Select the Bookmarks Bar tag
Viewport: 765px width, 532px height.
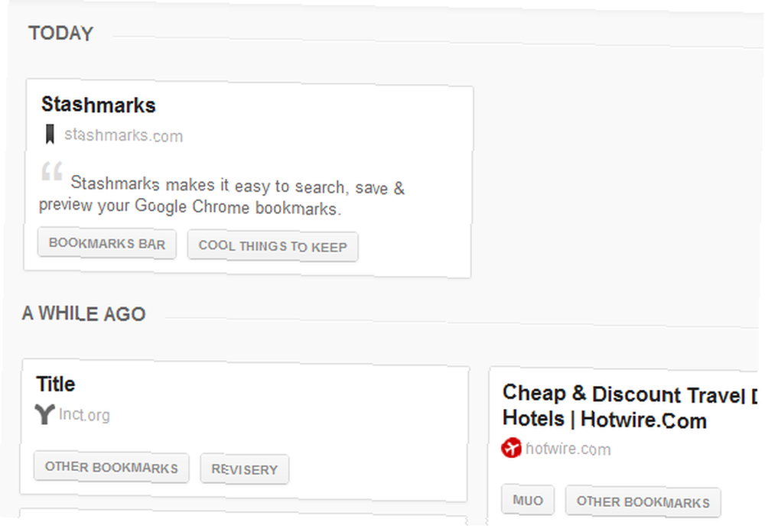click(107, 243)
